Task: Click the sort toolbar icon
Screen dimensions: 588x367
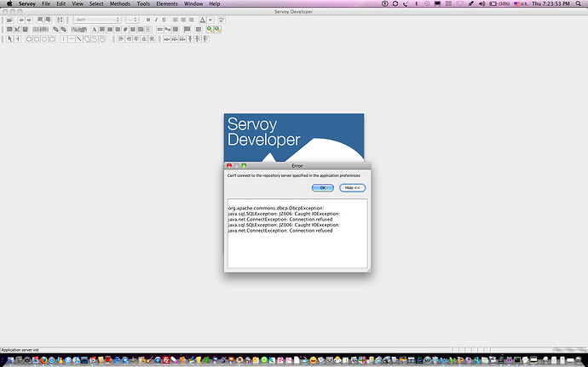Action: click(x=60, y=20)
